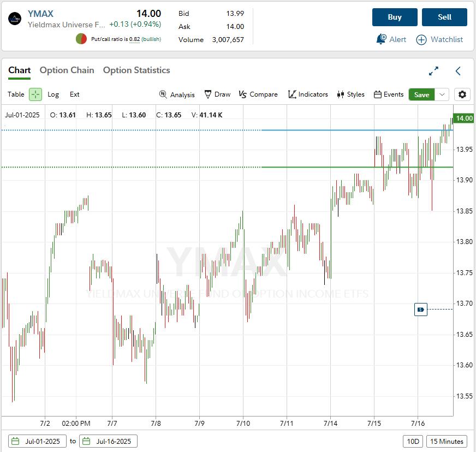Switch to the Option Chain tab

coord(67,70)
